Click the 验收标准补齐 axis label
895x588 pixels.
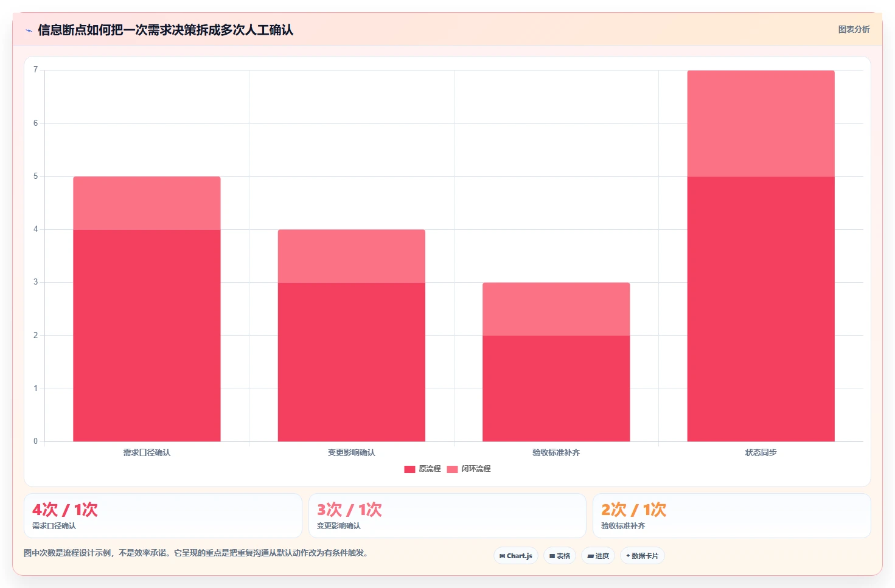(x=556, y=452)
